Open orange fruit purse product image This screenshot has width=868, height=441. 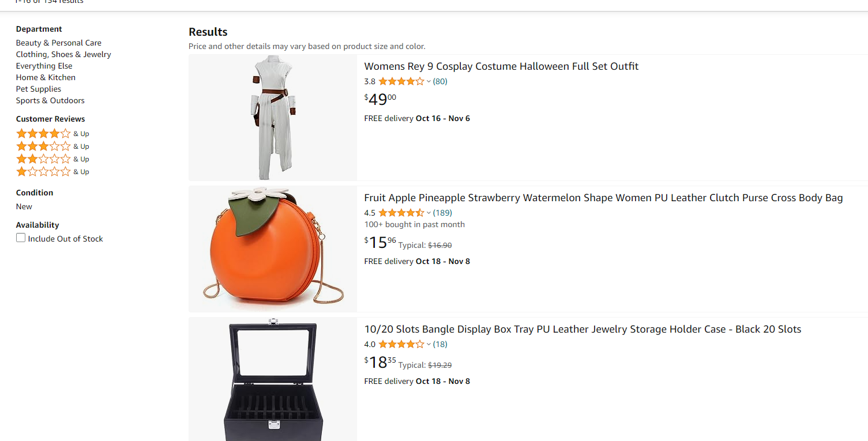[x=273, y=249]
